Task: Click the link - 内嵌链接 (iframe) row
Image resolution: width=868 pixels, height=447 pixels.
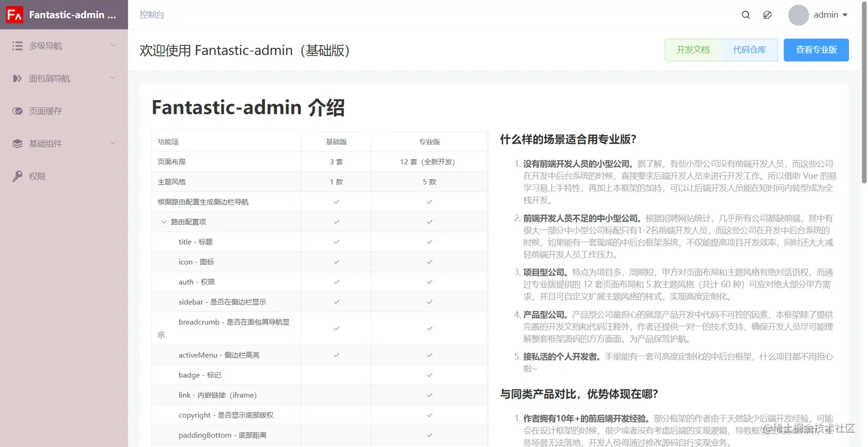Action: [x=319, y=395]
